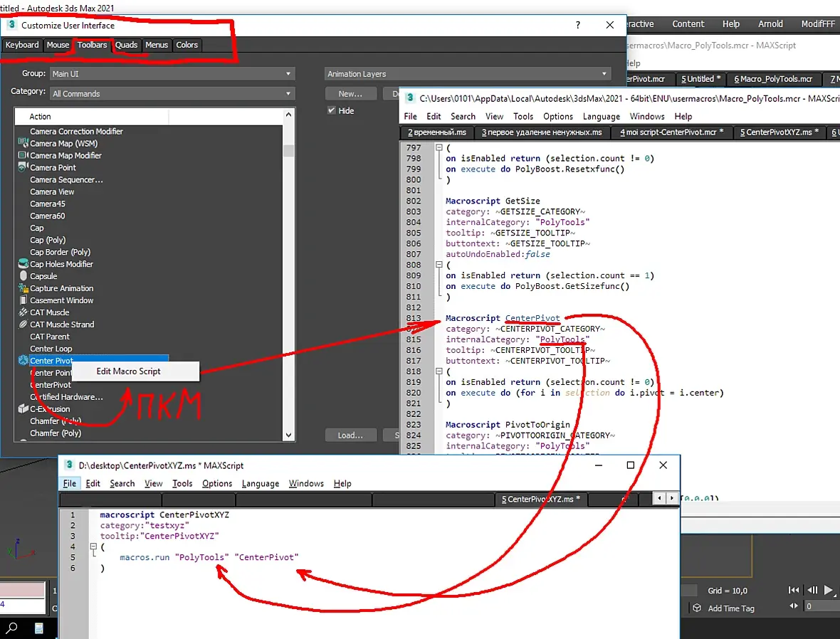Switch to the Quads tab
Screen dimensions: 840x639
(127, 45)
